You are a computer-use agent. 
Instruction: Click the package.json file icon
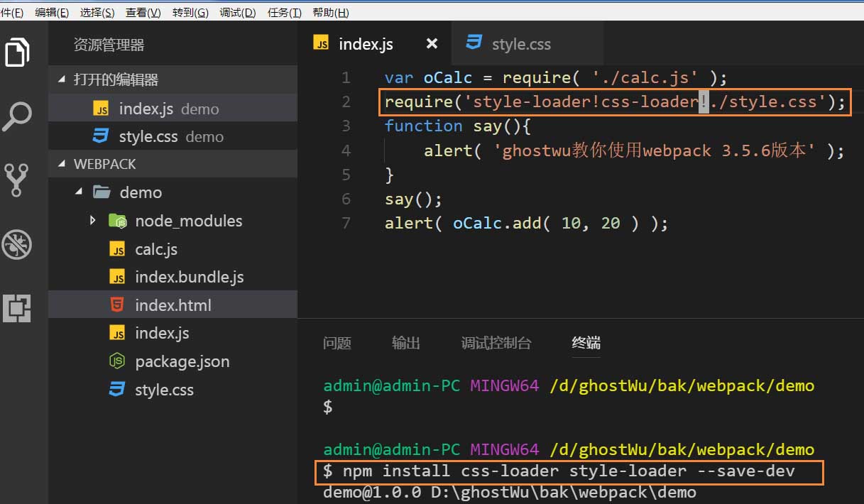pyautogui.click(x=117, y=361)
